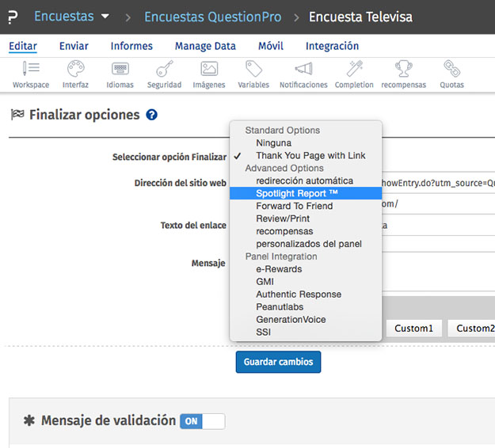Click the Guardar cambios button

278,362
